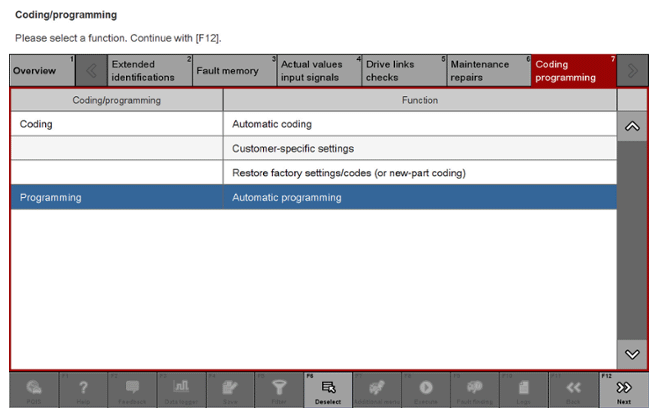This screenshot has height=417, width=658.
Task: Click the Feedback speech bubble icon
Action: pos(133,390)
